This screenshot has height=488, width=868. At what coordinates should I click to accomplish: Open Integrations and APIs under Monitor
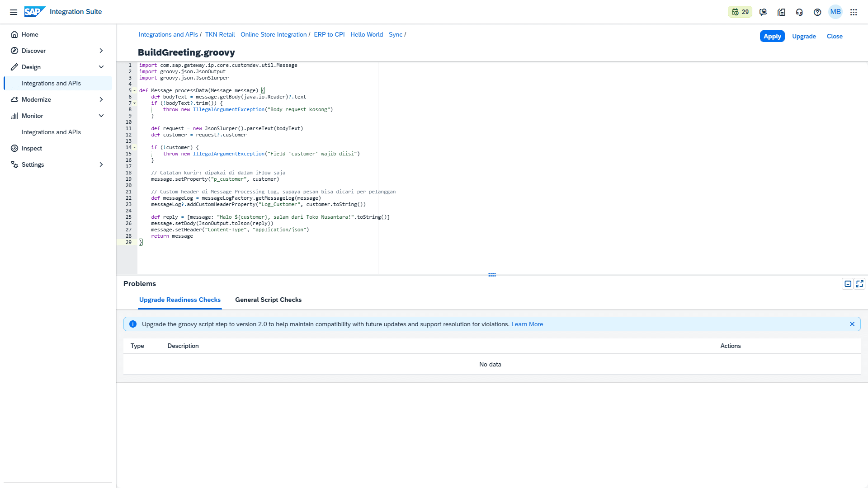pos(58,132)
